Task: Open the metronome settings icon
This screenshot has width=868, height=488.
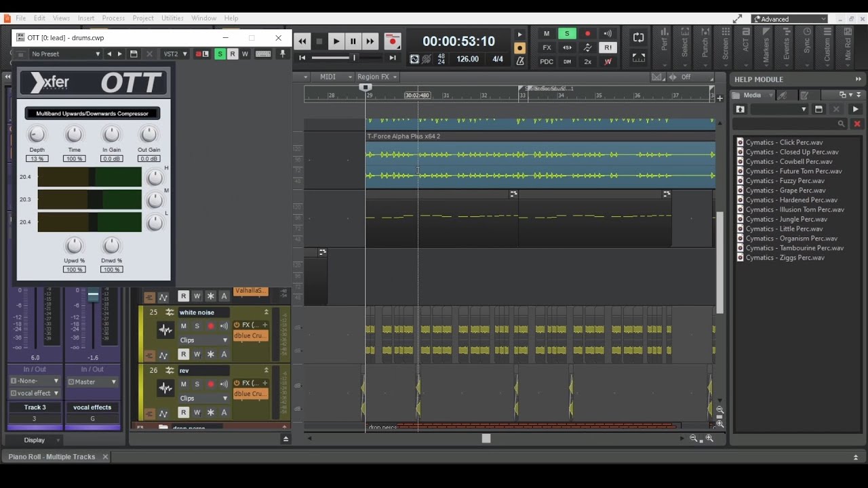Action: 519,61
